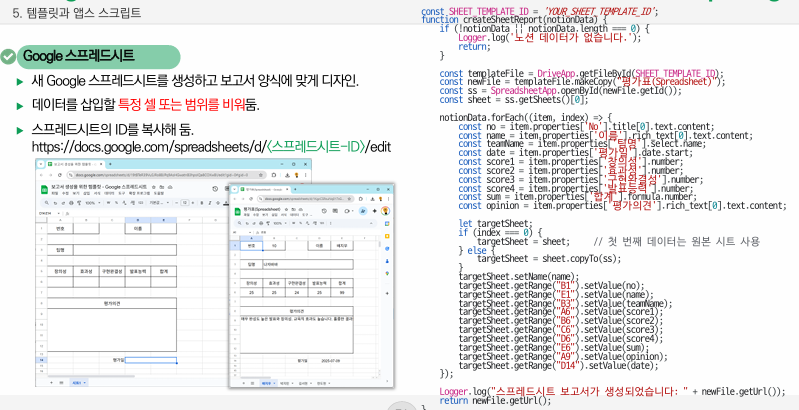The width and height of the screenshot is (799, 410).
Task: Click the 〈스프레드시트-ID〉 green URL text
Action: (316, 147)
